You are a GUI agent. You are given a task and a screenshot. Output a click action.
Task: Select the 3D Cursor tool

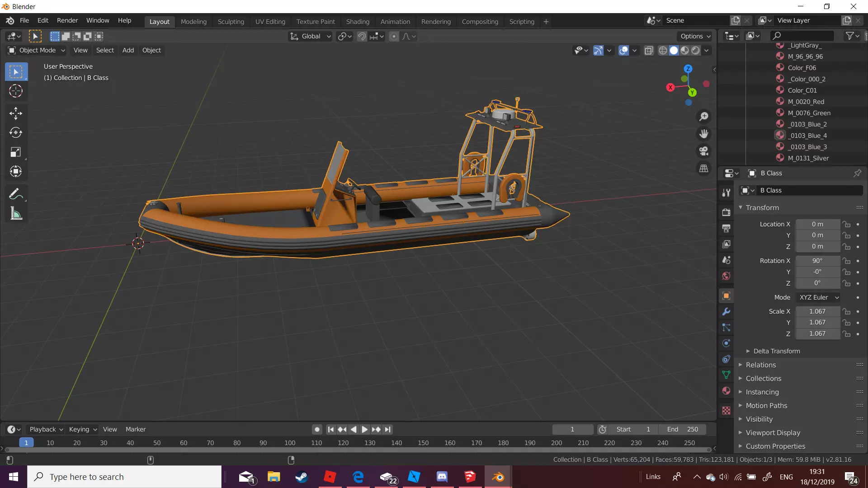(x=16, y=91)
